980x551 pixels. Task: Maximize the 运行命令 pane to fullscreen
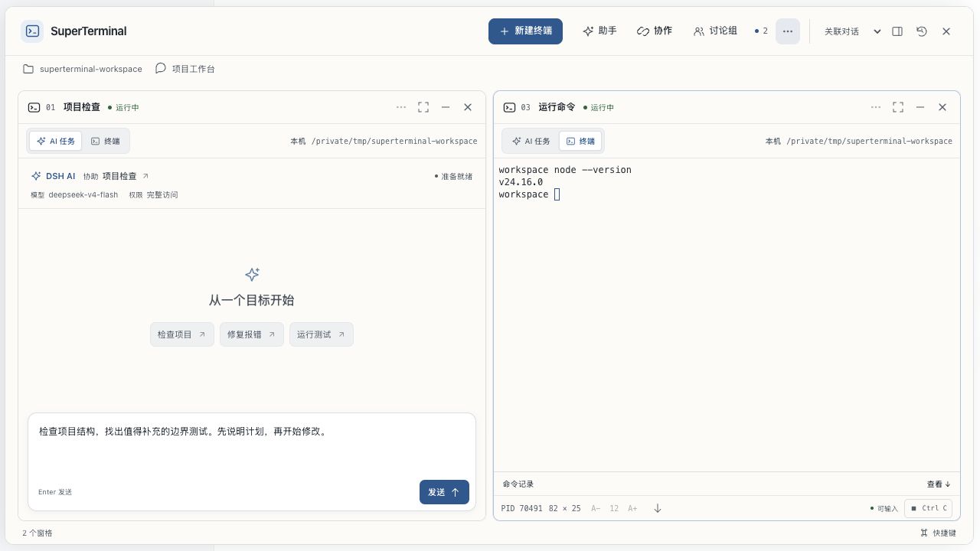coord(898,107)
